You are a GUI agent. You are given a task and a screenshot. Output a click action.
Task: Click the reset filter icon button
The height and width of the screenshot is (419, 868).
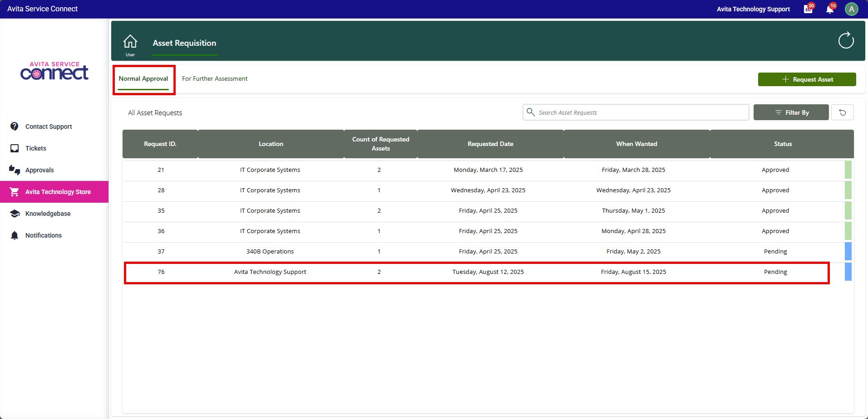point(843,112)
